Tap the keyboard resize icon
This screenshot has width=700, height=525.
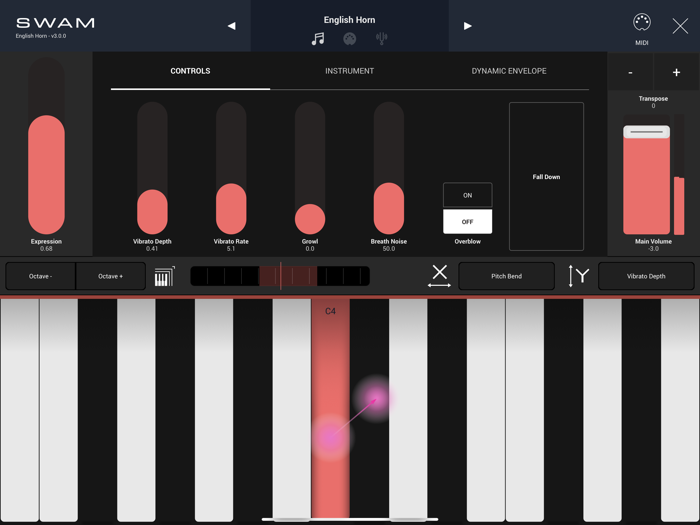tap(164, 276)
